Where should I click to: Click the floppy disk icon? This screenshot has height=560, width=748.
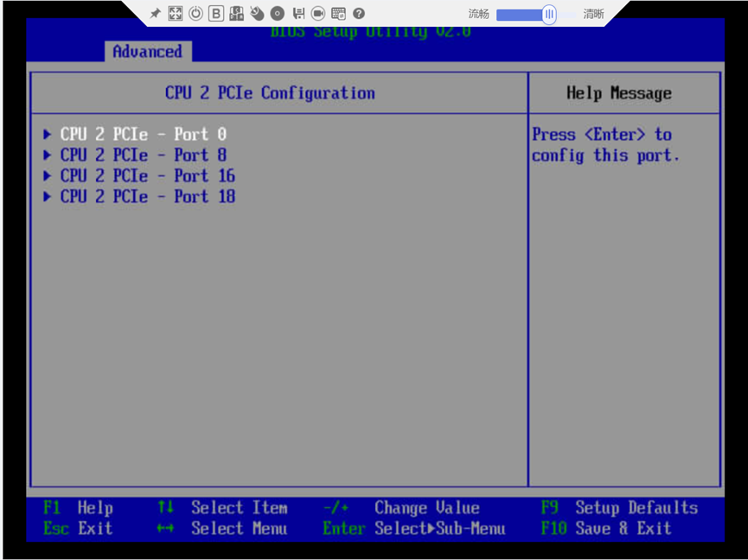pos(298,13)
